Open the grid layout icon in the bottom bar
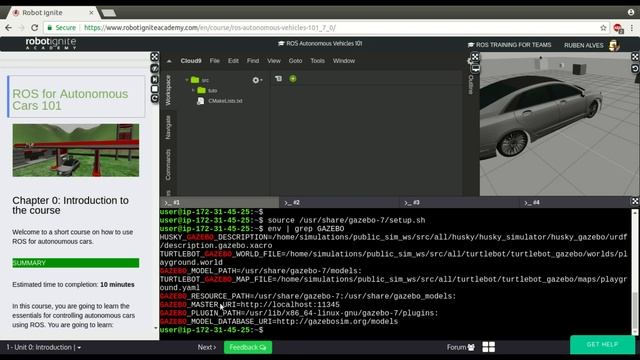Viewport: 640px width, 360px height. (x=489, y=347)
